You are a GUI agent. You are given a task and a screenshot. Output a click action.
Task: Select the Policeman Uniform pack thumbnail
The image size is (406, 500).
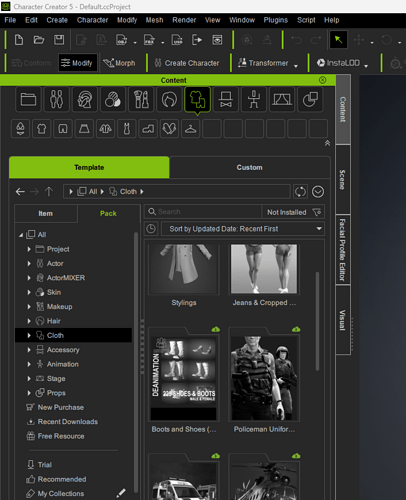point(264,378)
